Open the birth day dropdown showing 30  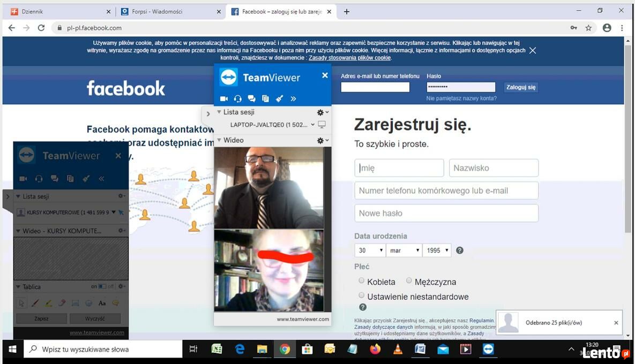pyautogui.click(x=370, y=251)
